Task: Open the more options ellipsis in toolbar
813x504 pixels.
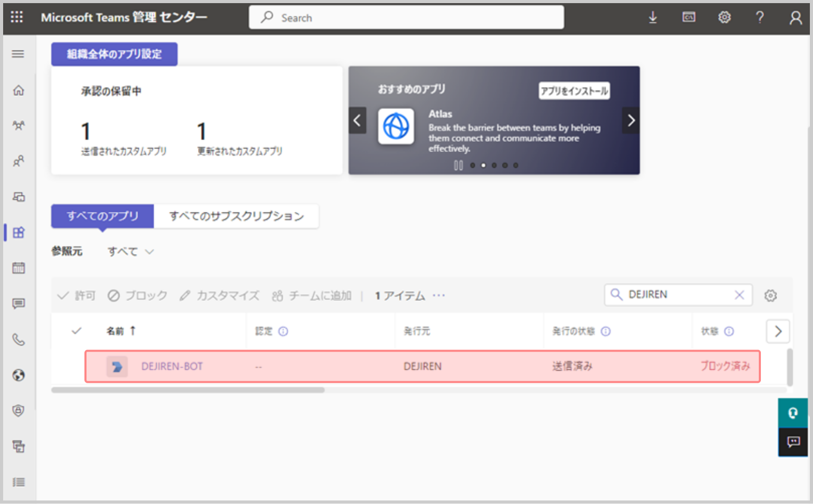Action: [439, 296]
